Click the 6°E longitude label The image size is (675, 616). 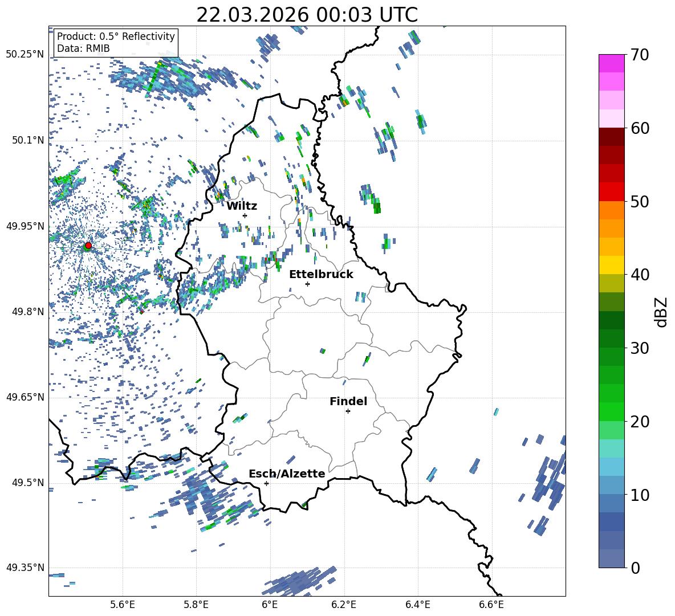(270, 605)
